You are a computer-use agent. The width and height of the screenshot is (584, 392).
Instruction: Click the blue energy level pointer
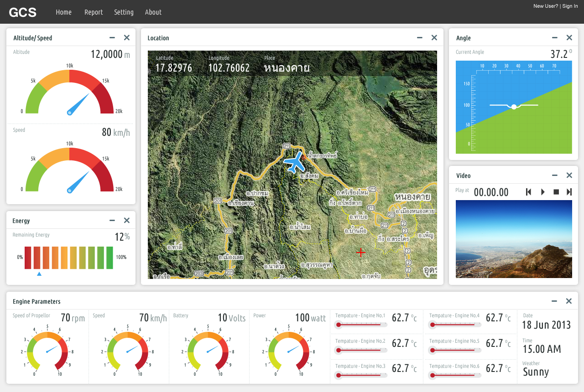39,274
